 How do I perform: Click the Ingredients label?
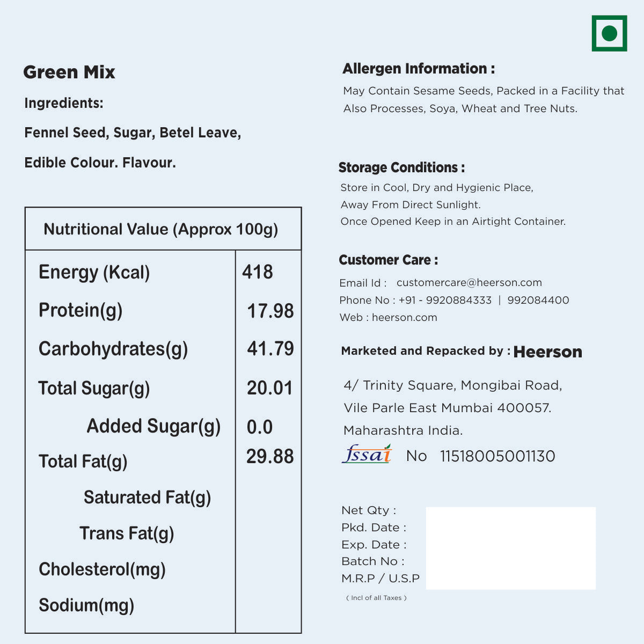pos(64,103)
